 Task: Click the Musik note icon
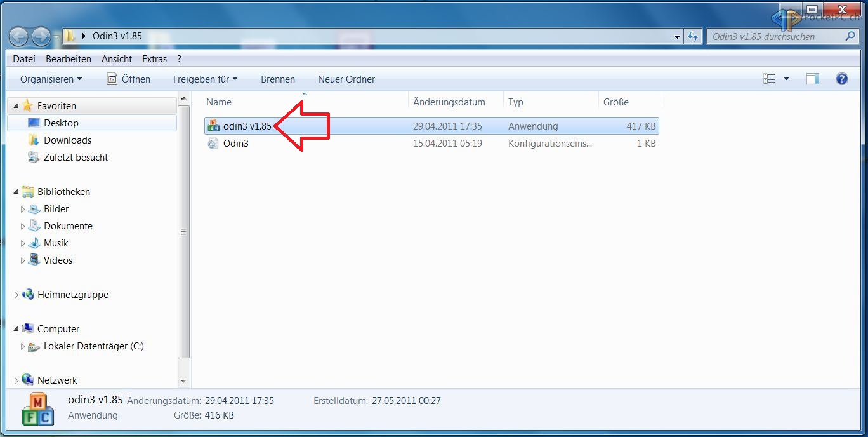[34, 243]
